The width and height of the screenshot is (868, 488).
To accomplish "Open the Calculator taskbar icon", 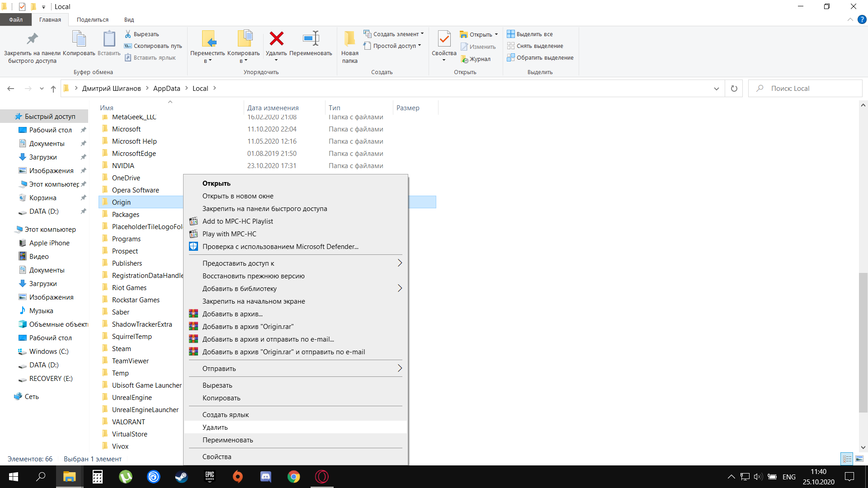I will pyautogui.click(x=98, y=477).
